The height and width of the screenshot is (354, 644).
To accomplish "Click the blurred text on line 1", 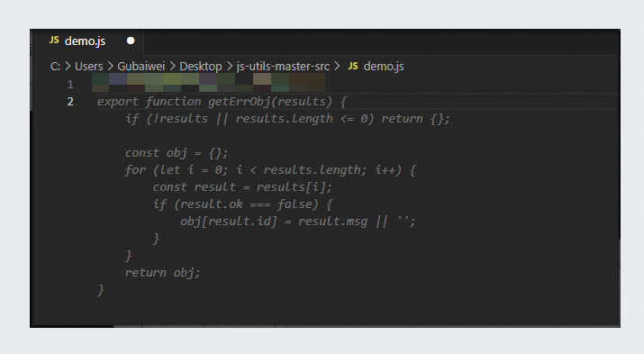I will pyautogui.click(x=208, y=83).
